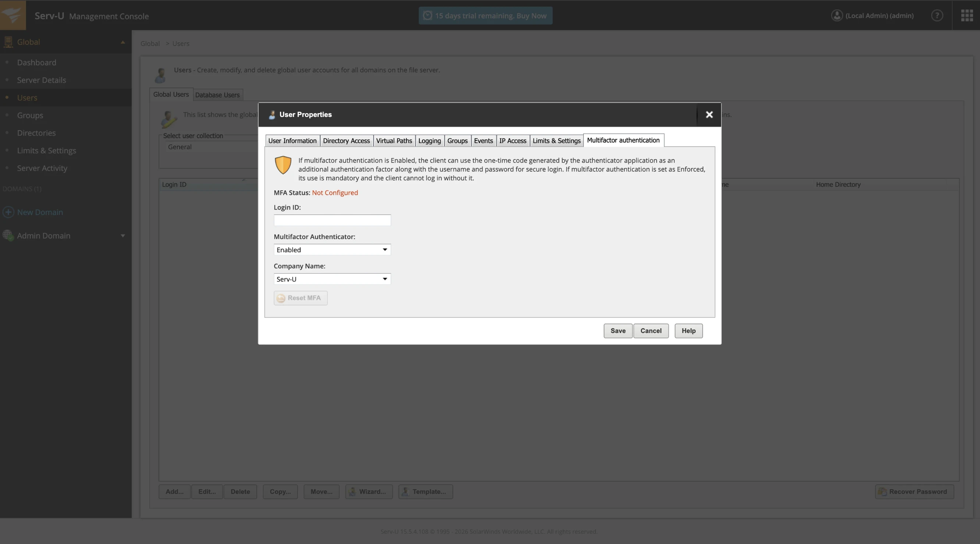Click the trial clock icon
980x544 pixels.
427,15
